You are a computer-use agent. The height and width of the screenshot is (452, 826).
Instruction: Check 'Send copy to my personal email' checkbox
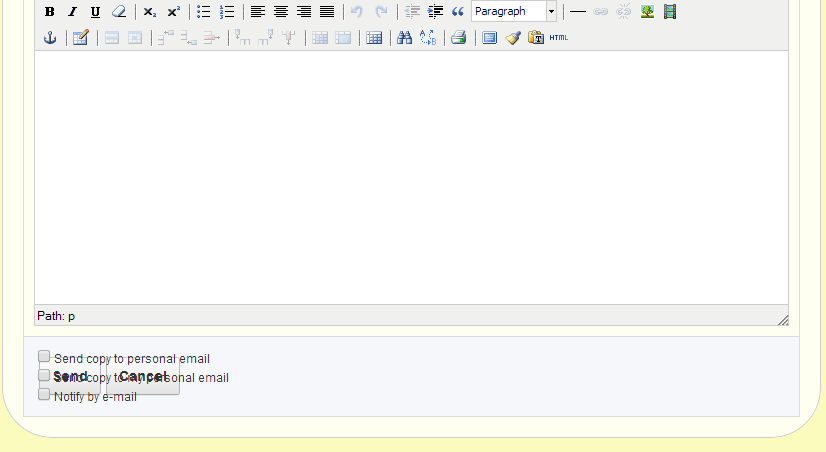tap(44, 375)
